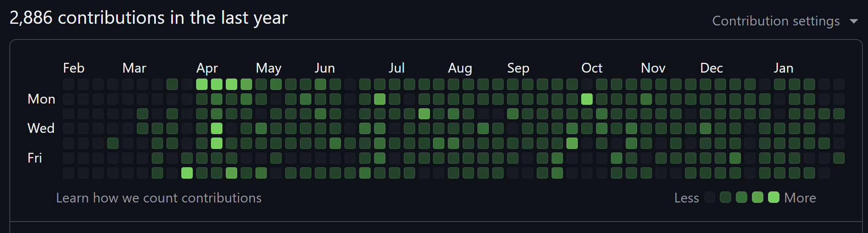Image resolution: width=868 pixels, height=233 pixels.
Task: Click the Oct month label
Action: point(592,68)
